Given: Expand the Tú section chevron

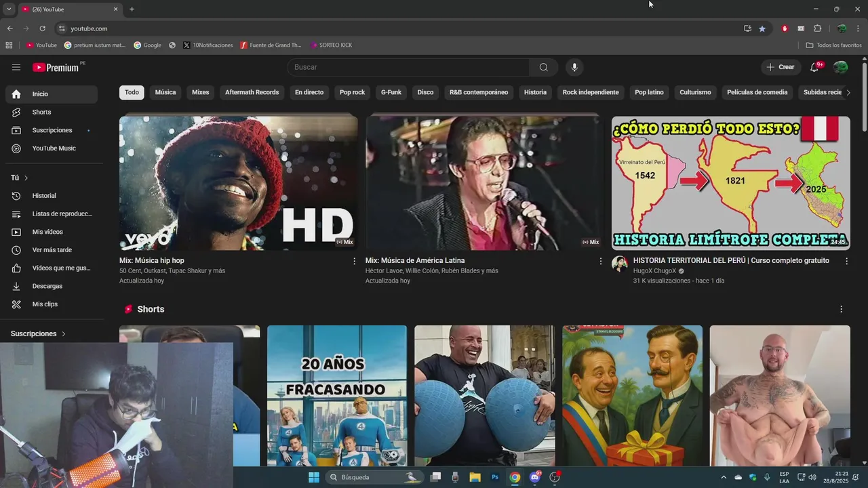Looking at the screenshot, I should click(x=26, y=178).
